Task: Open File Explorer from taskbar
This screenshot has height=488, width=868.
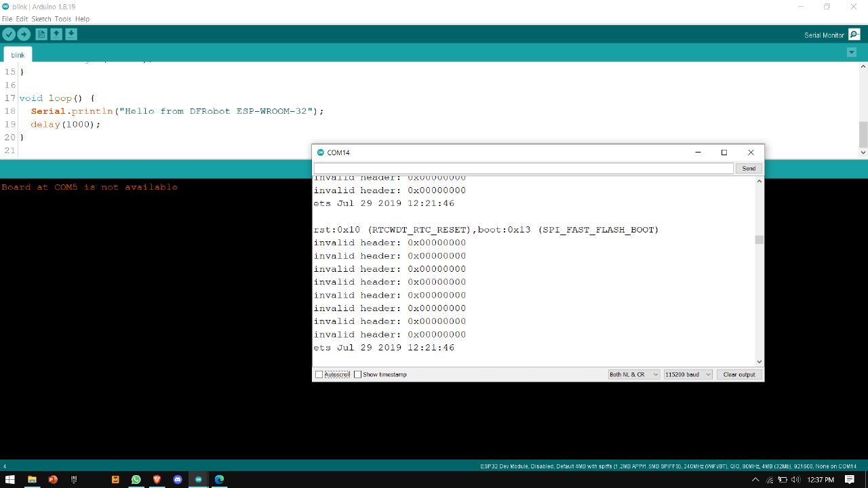Action: (x=32, y=479)
